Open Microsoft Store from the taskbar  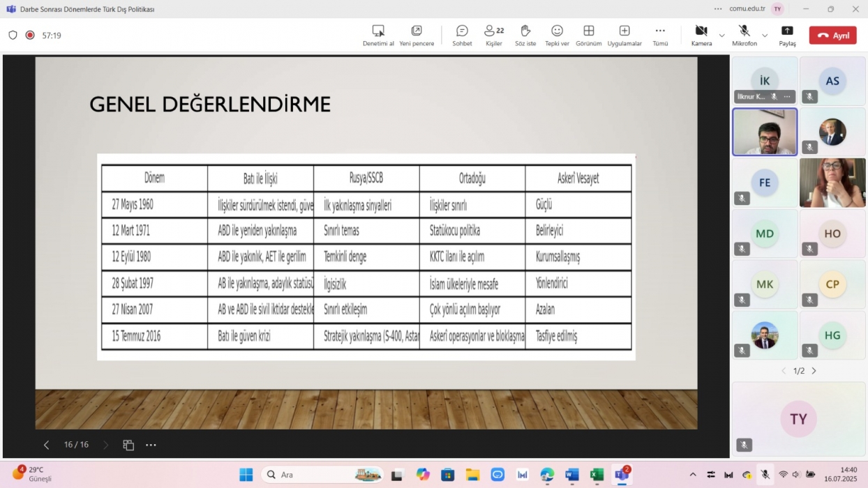click(448, 475)
